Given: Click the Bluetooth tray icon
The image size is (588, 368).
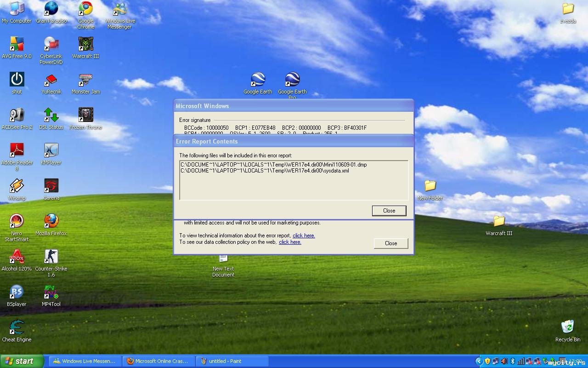Looking at the screenshot, I should 513,361.
